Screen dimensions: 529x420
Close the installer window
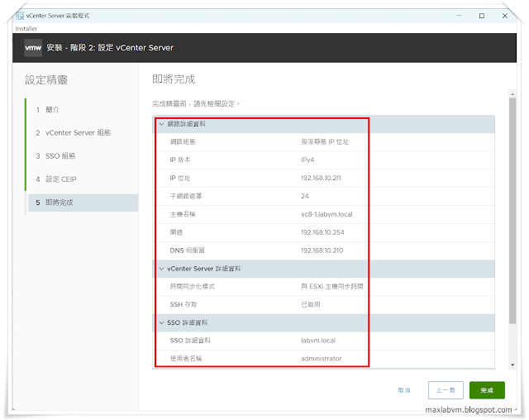(x=505, y=16)
